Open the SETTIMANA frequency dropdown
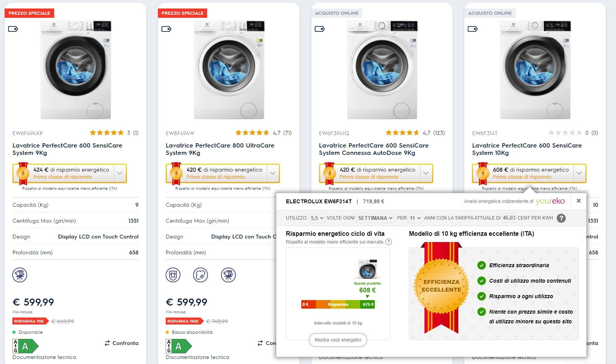 [x=375, y=218]
